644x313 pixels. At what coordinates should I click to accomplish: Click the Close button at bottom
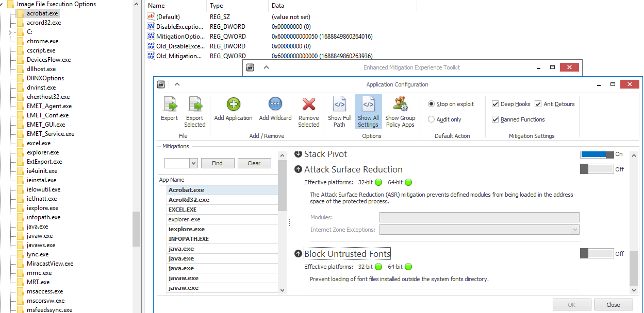613,305
